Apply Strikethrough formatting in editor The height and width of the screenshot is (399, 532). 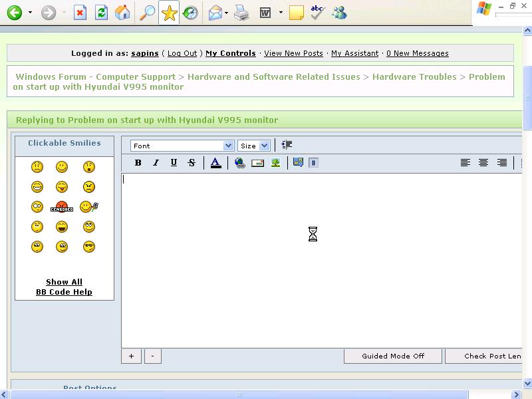click(x=192, y=163)
